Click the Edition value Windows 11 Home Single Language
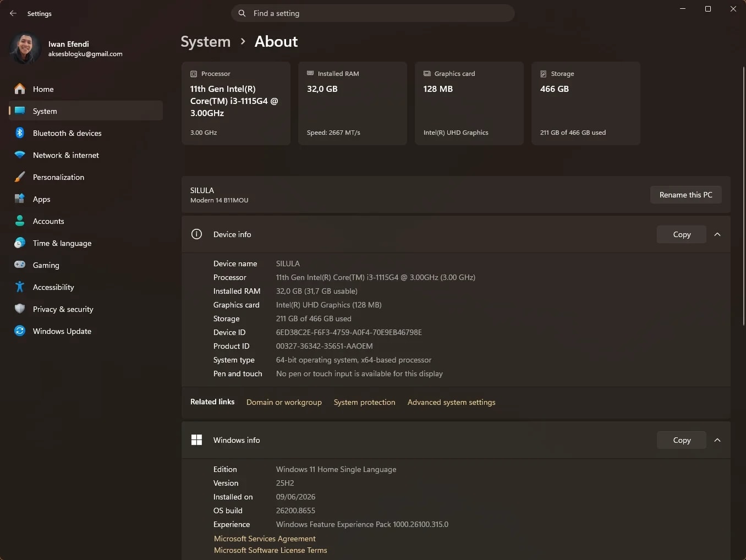The width and height of the screenshot is (746, 560). 336,469
